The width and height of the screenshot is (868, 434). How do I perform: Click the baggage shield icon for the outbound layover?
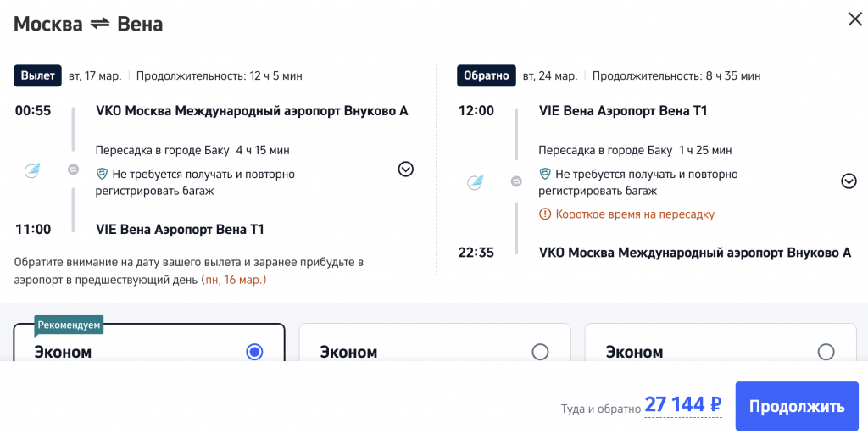102,175
